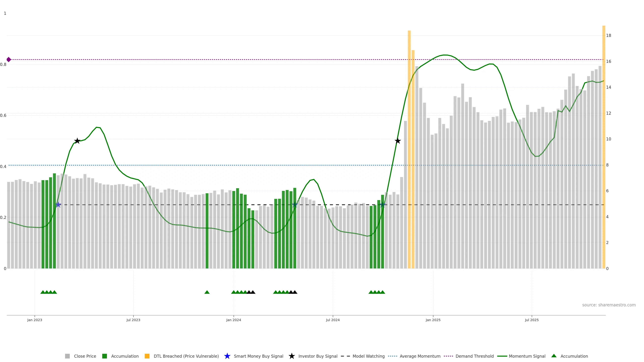
Task: Click the tallest orange DTL Breached bar
Action: [x=409, y=150]
